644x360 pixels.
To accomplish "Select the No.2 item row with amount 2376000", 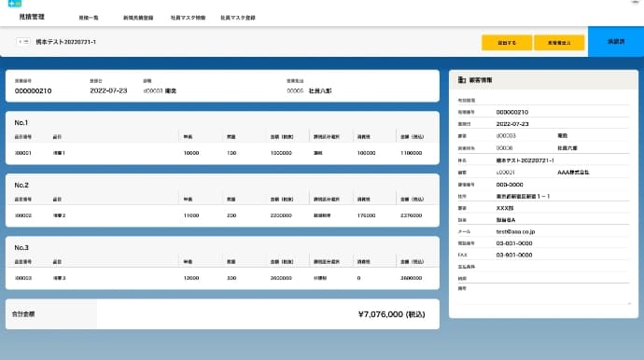I will 222,215.
